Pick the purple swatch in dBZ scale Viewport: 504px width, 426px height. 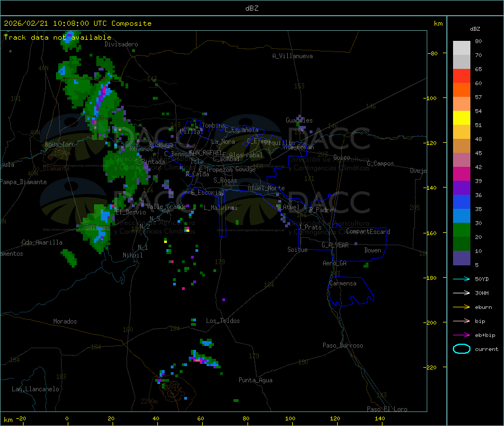[x=461, y=188]
